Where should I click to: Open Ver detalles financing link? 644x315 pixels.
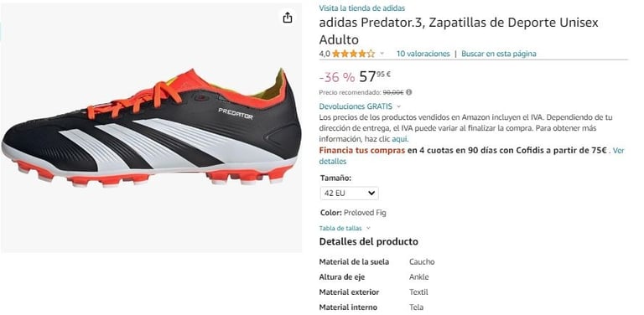coord(471,156)
